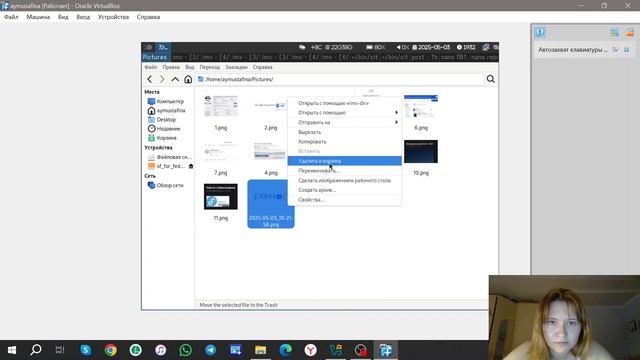640x360 pixels.
Task: Open VirtualBox Устройства menu
Action: coord(113,17)
